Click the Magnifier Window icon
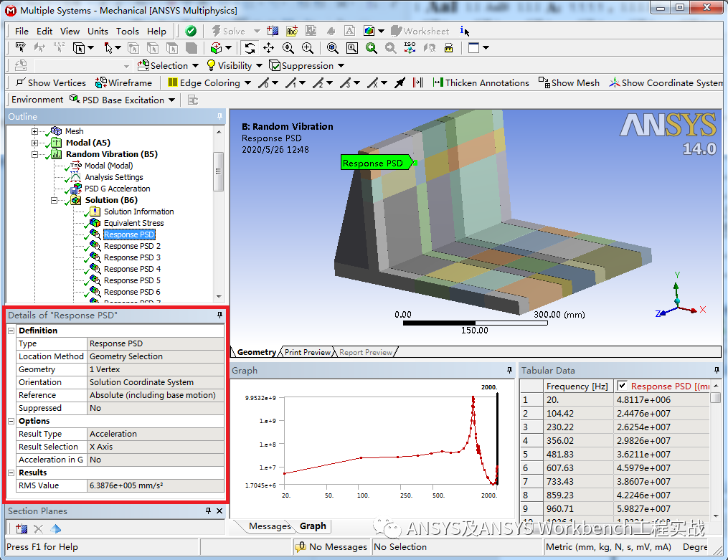Image resolution: width=728 pixels, height=560 pixels. tap(352, 48)
